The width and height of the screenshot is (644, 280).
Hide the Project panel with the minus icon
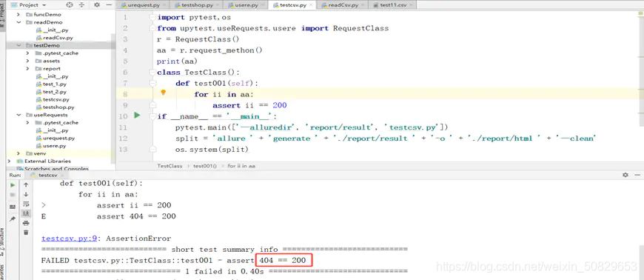[108, 5]
